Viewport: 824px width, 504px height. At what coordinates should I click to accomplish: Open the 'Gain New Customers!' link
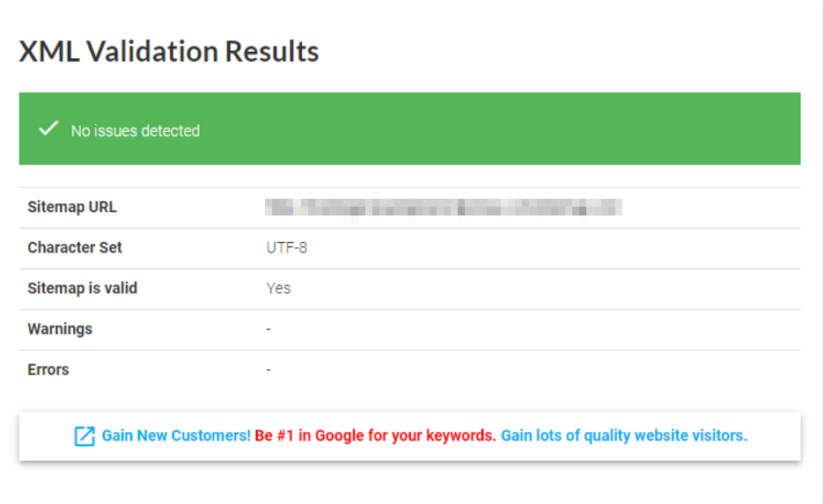click(176, 435)
